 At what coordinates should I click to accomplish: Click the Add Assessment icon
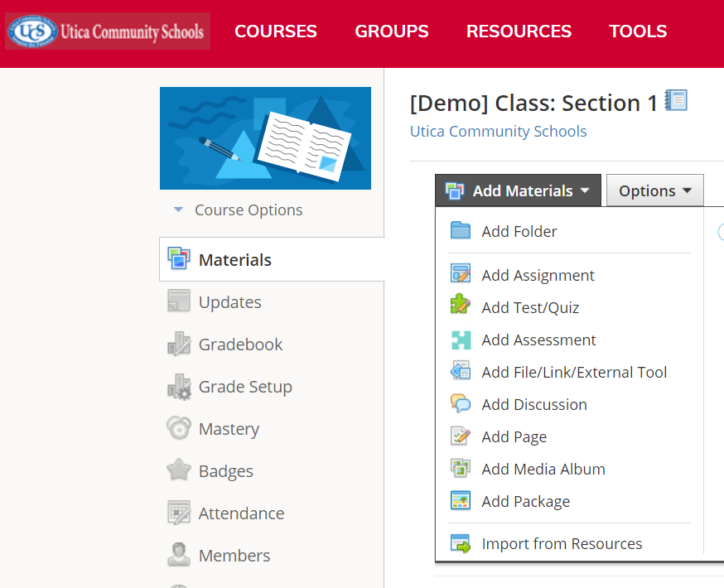[x=461, y=340]
